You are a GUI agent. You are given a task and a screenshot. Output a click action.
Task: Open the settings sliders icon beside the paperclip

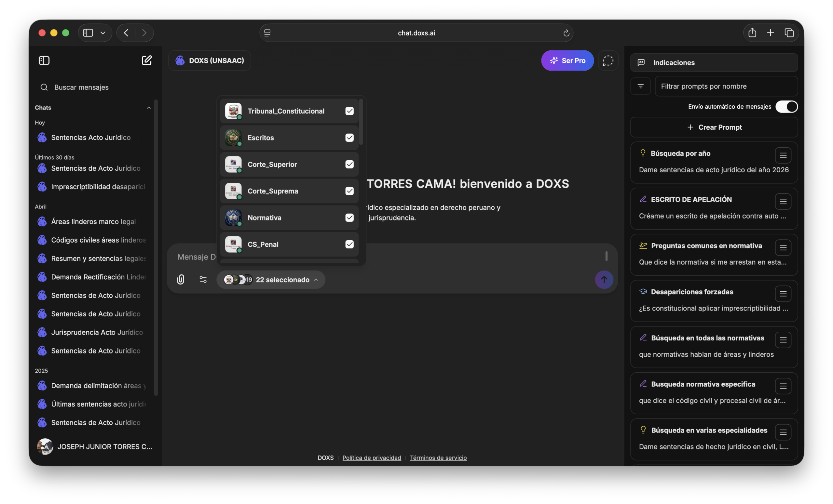point(203,280)
